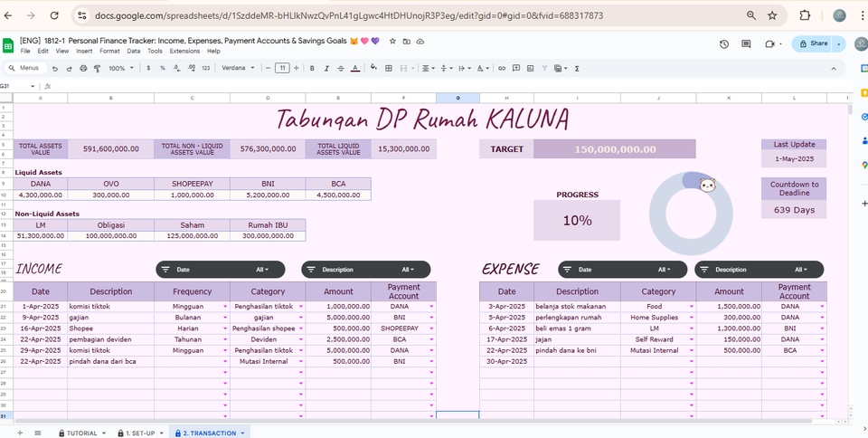
Task: Open INCOME Date filter slicer
Action: 221,270
